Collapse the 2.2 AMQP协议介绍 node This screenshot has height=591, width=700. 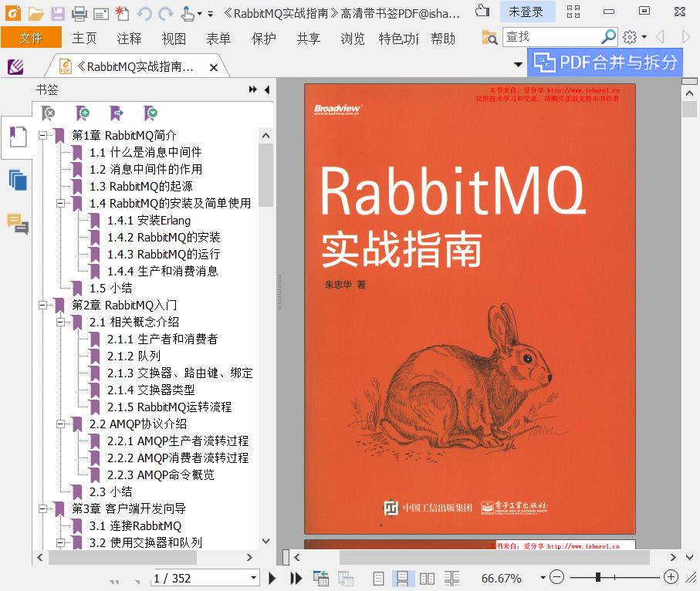(x=60, y=424)
